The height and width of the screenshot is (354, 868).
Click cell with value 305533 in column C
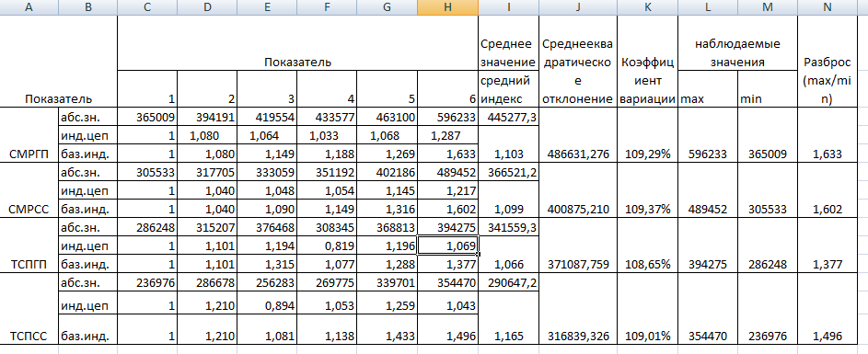147,172
